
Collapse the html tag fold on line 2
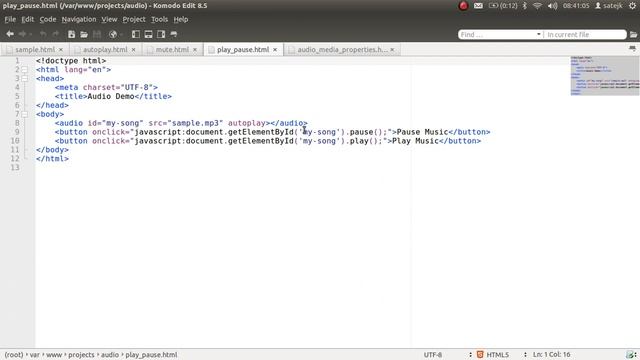[x=25, y=70]
